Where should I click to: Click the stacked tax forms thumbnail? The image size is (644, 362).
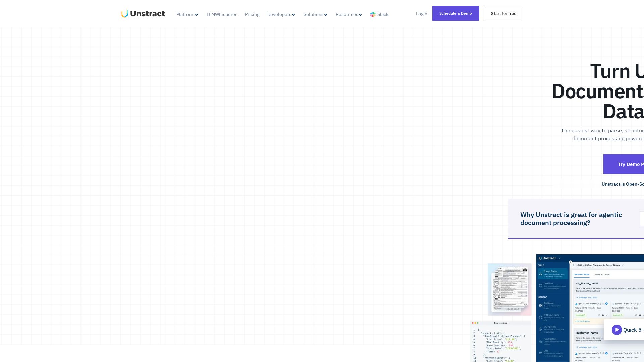pyautogui.click(x=509, y=290)
